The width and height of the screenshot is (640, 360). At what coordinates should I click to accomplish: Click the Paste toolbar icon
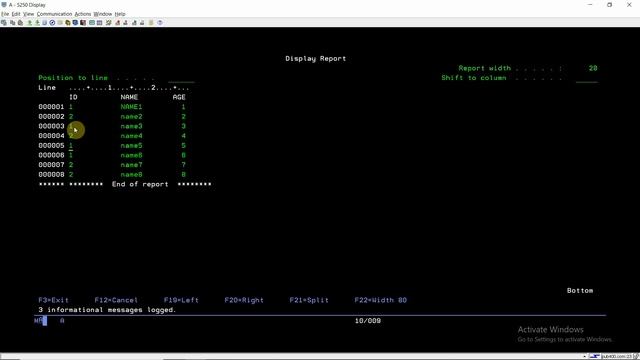20,23
